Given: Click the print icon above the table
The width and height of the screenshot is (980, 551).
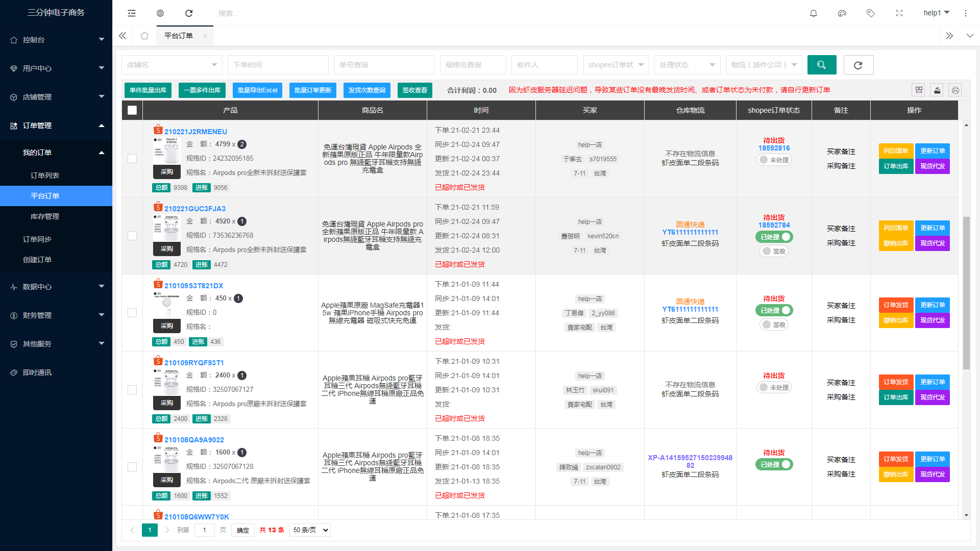Looking at the screenshot, I should (955, 90).
